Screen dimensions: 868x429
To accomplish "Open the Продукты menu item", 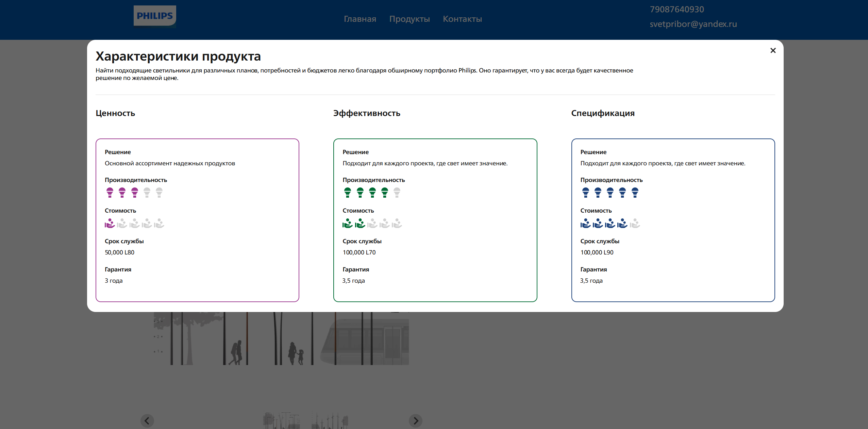I will point(410,19).
